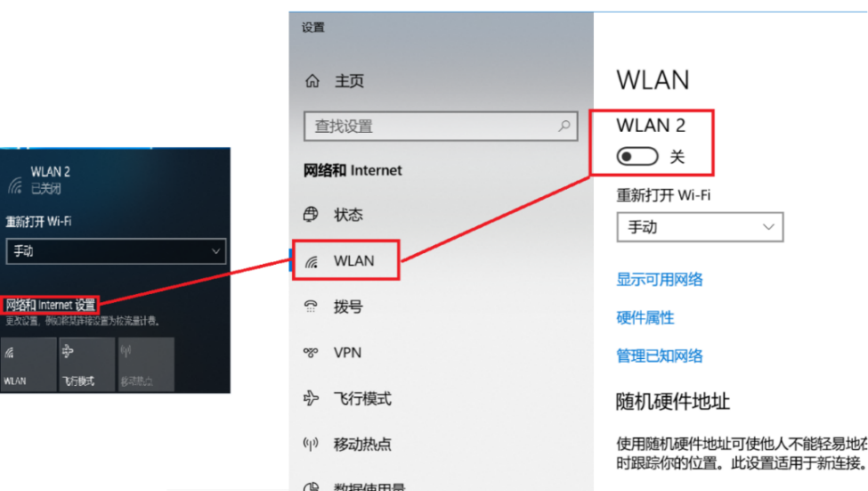Screen dimensions: 868x491
Task: Toggle the WLAN 2 switch on
Action: click(x=637, y=157)
